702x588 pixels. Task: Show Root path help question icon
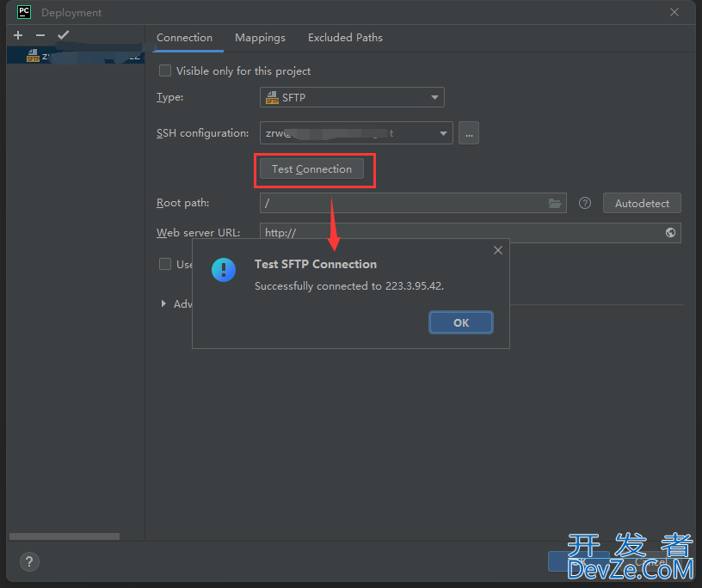tap(585, 203)
